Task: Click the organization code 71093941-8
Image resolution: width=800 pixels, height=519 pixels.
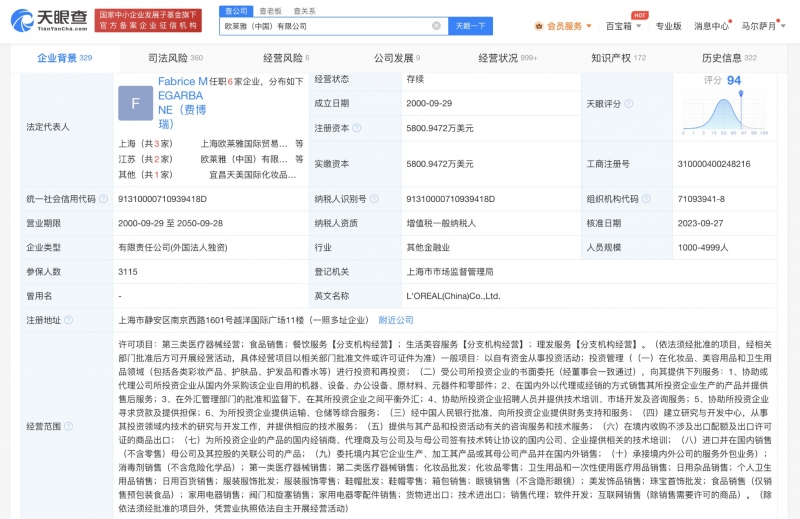Action: click(x=701, y=199)
